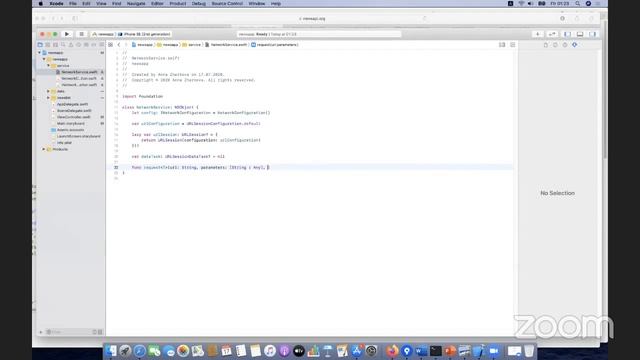Open the Library with the plus button
This screenshot has height=360, width=640.
click(538, 34)
